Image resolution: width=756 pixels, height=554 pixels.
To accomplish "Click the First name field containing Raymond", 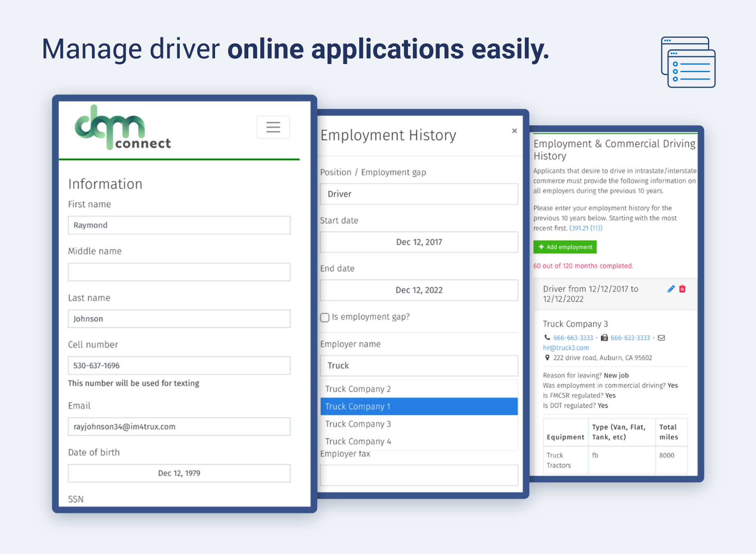I will (179, 225).
